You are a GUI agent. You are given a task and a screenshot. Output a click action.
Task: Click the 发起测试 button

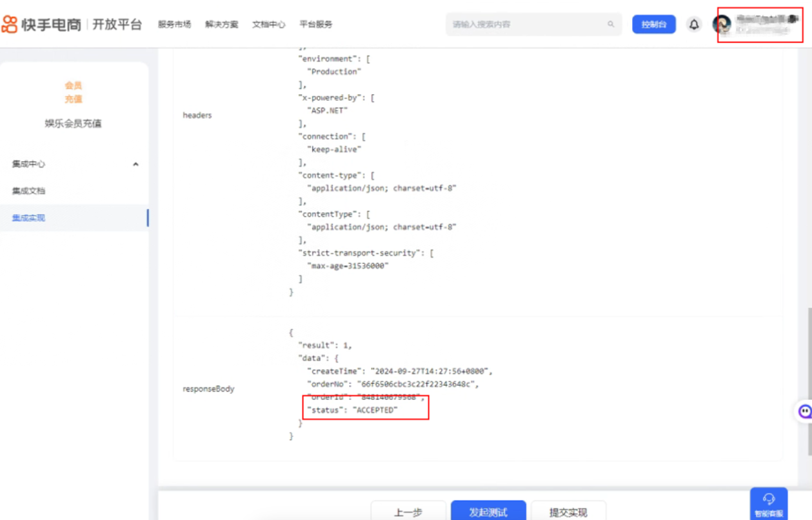tap(488, 510)
